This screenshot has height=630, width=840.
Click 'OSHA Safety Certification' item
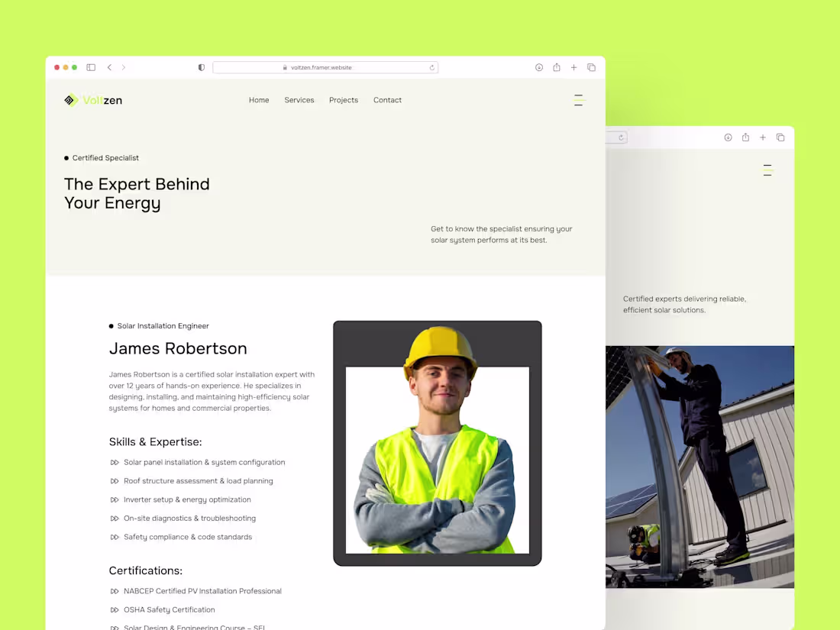170,609
